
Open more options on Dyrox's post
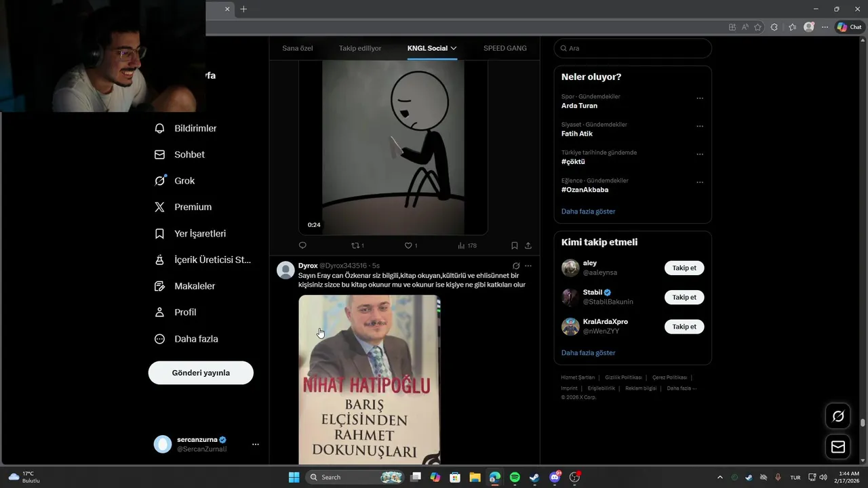pyautogui.click(x=528, y=266)
